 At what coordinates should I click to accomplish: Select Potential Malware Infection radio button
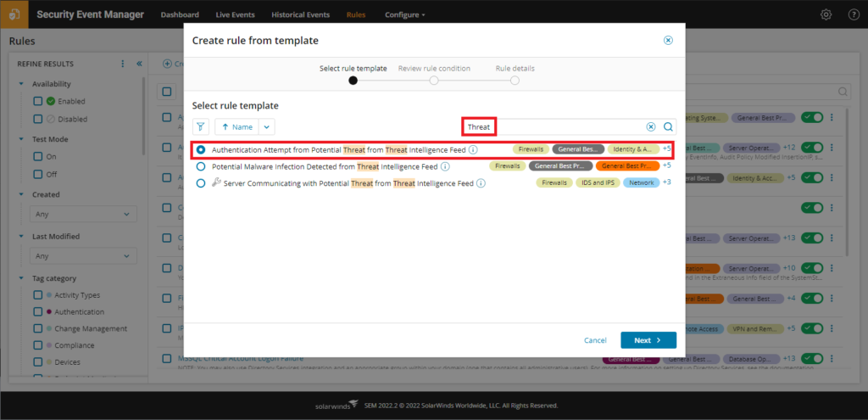(201, 166)
